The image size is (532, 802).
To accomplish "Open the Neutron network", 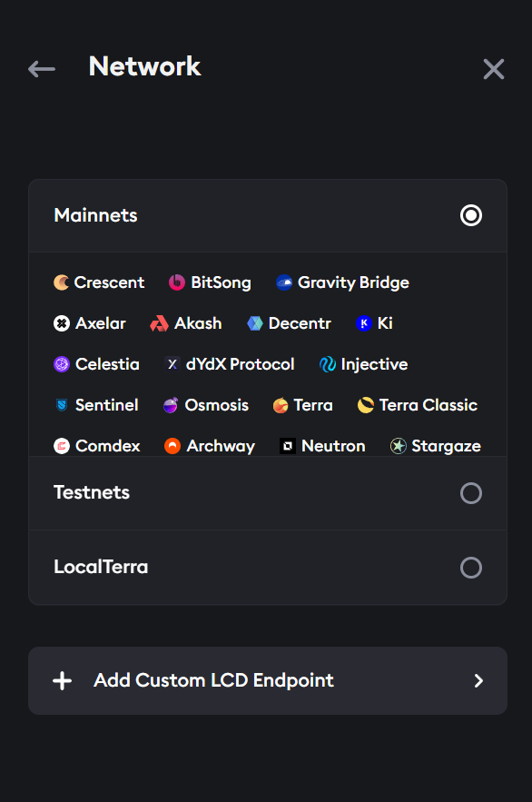I will click(x=323, y=446).
